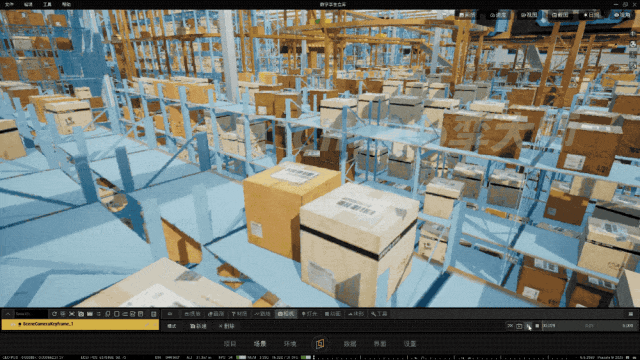Viewport: 640px width, 360px height.
Task: Click the 截图 button in the viewport toolbar
Action: pyautogui.click(x=560, y=15)
